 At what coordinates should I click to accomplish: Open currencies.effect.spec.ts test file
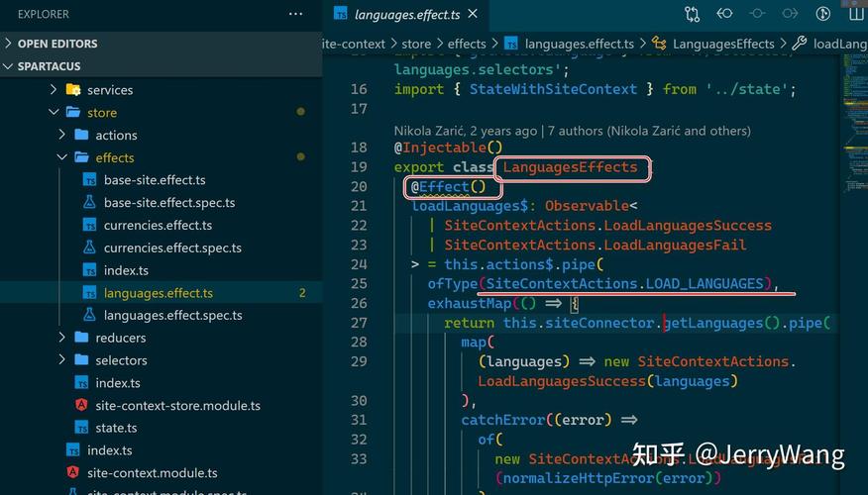[x=172, y=247]
